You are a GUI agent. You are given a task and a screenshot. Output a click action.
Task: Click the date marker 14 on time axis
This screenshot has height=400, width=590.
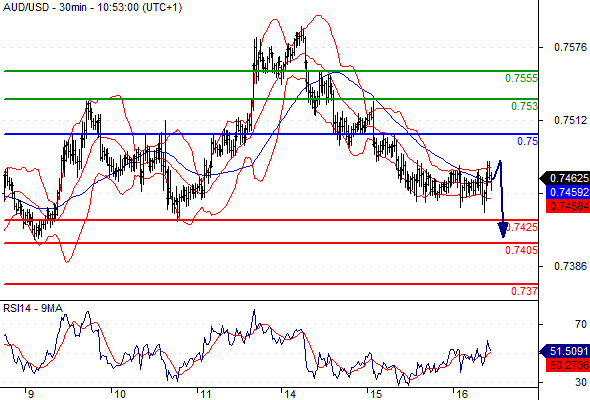[290, 394]
